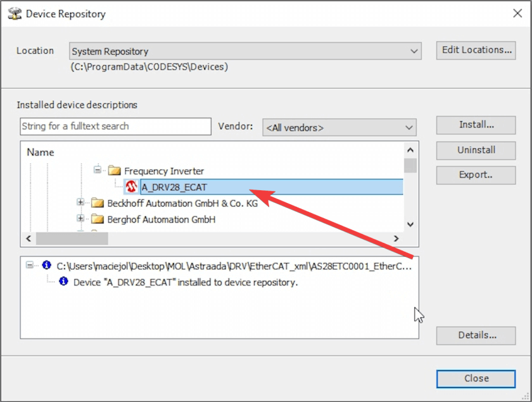Collapse the XML file path log entry
532x402 pixels.
[x=30, y=265]
